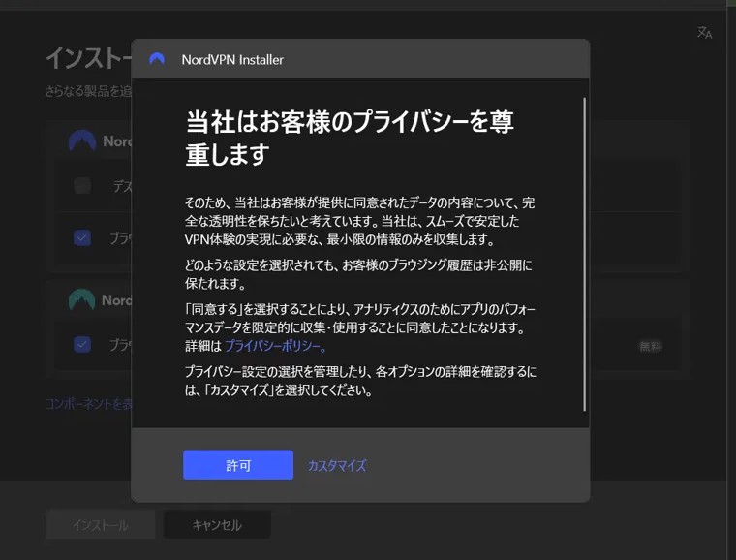736x560 pixels.
Task: Click the green Nord product mountain icon
Action: coord(81,299)
